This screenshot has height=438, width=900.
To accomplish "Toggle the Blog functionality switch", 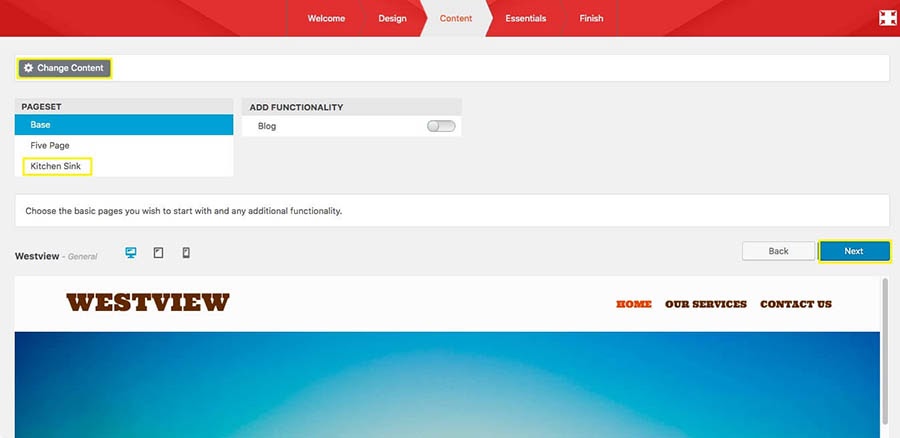I will (x=441, y=126).
